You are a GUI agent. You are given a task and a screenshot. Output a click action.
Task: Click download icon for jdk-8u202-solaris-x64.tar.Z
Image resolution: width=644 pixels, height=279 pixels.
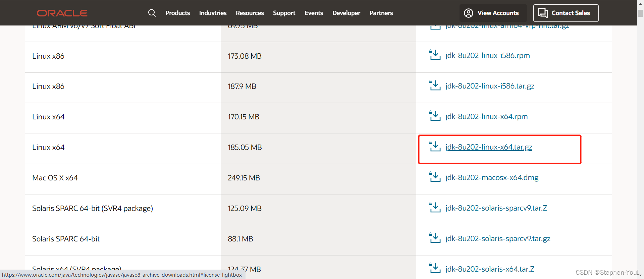(x=435, y=268)
